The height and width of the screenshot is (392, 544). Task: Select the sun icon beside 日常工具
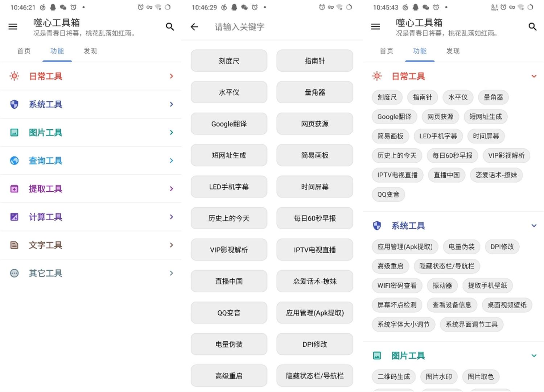point(14,76)
